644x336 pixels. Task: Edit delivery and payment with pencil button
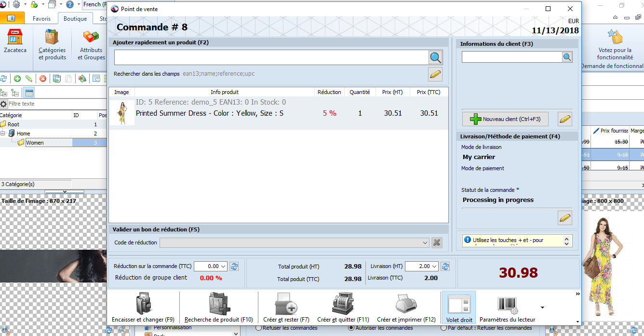click(x=564, y=218)
